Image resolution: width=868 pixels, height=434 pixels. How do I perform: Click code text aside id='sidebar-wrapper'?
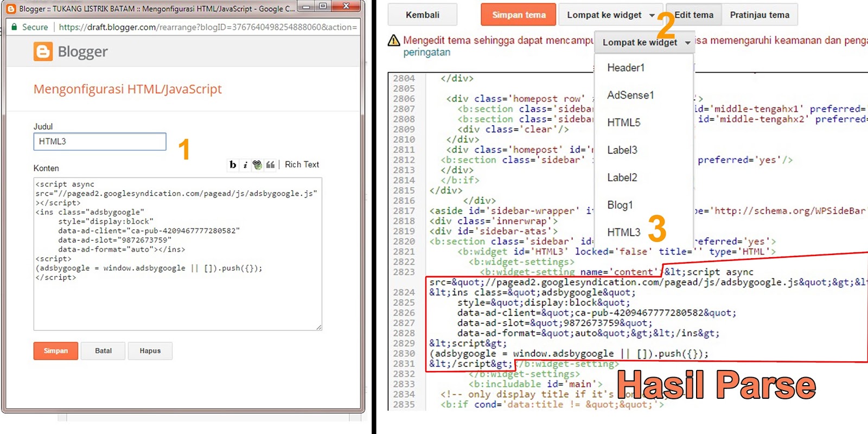pyautogui.click(x=505, y=211)
